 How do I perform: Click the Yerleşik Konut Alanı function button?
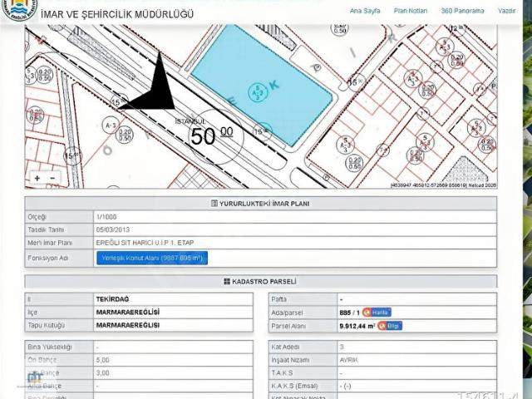152,258
